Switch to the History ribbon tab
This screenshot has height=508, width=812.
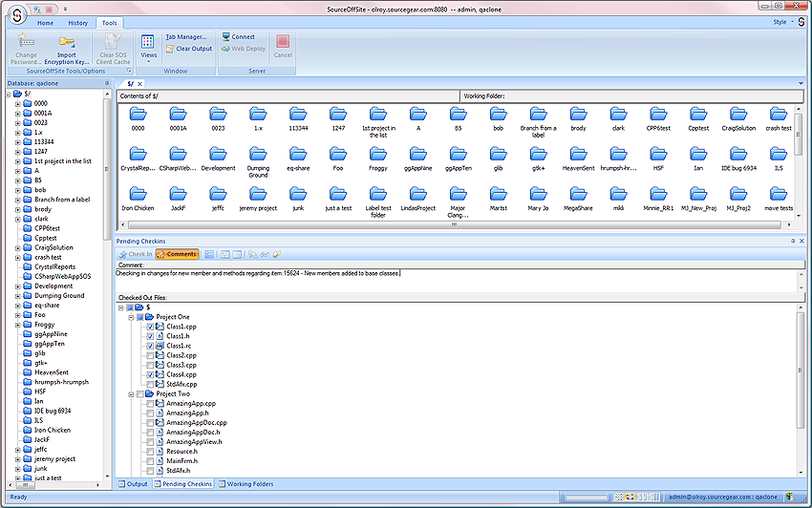click(78, 22)
